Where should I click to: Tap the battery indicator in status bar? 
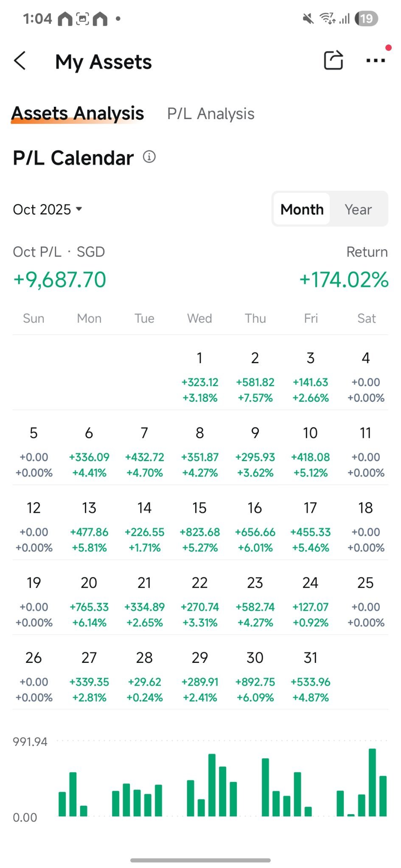pyautogui.click(x=366, y=19)
